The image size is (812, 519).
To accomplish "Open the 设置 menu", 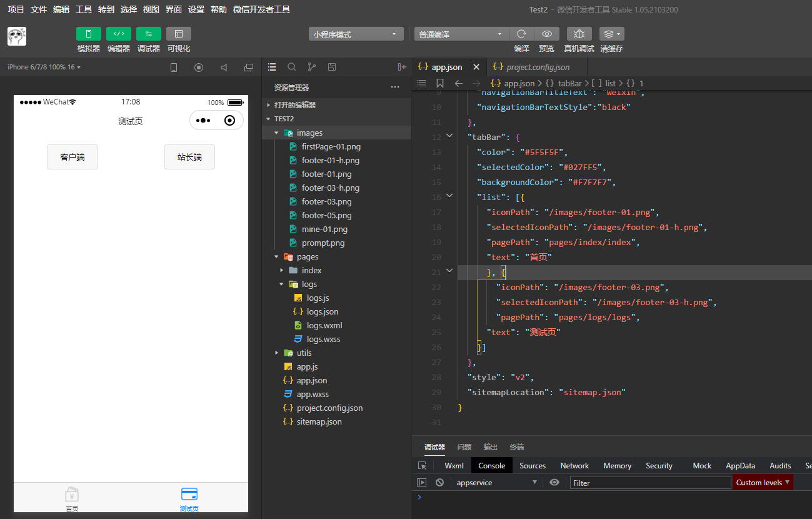I will (196, 9).
